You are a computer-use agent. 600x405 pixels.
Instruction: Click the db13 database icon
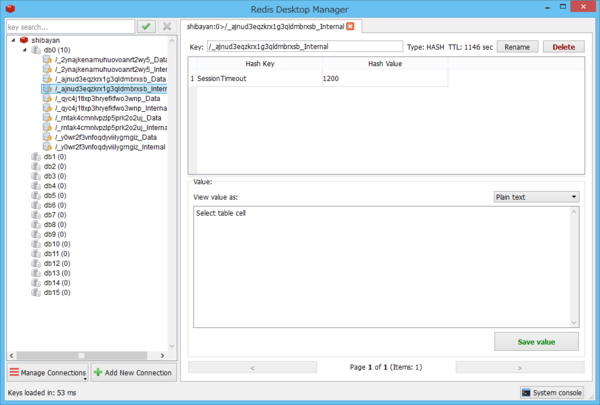point(36,273)
